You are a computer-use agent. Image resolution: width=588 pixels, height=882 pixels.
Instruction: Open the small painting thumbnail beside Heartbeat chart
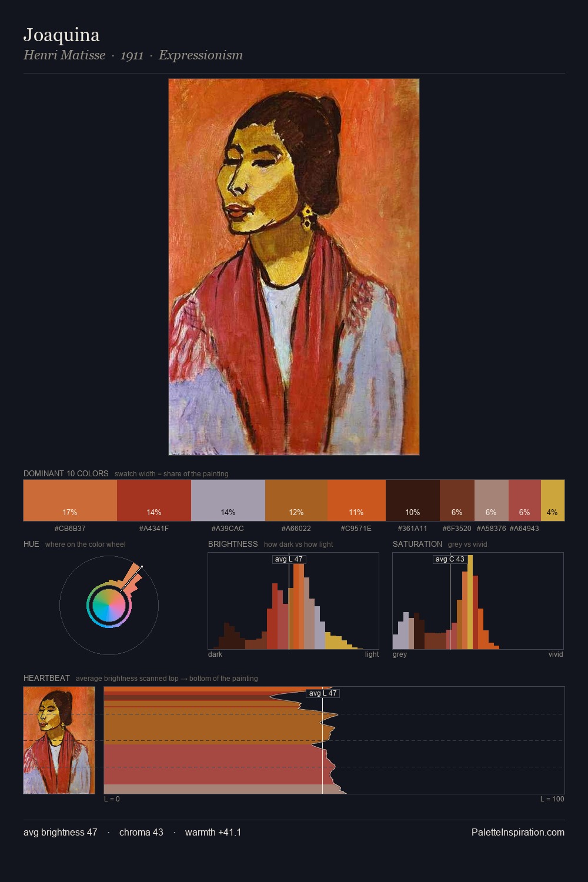click(59, 740)
